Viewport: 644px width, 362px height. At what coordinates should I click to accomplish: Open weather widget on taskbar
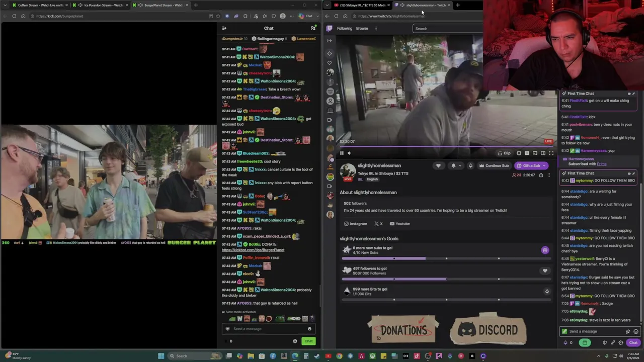point(16,356)
